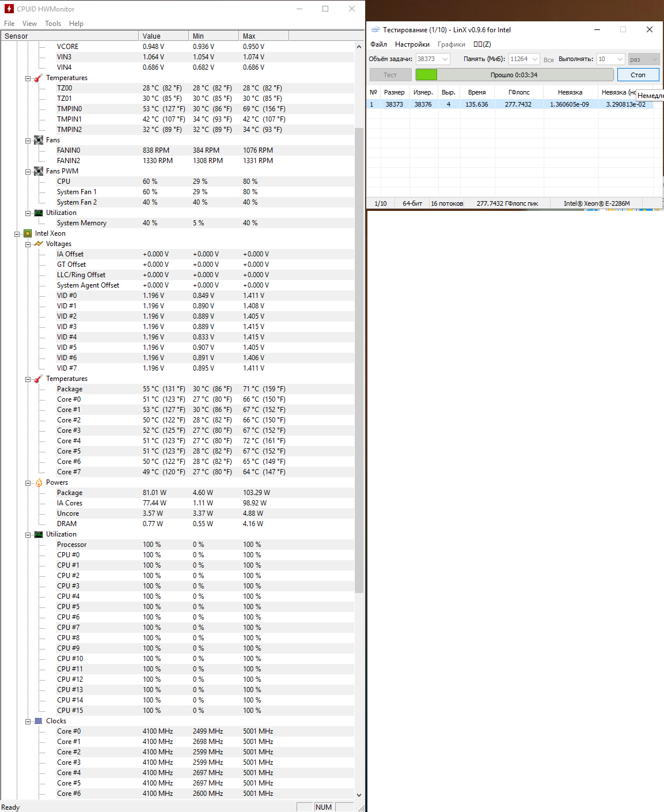Click the 16 потоков status bar entry
This screenshot has height=812, width=664.
(447, 203)
